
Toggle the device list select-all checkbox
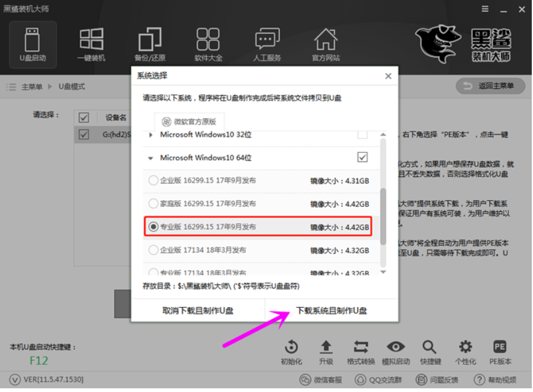[85, 118]
